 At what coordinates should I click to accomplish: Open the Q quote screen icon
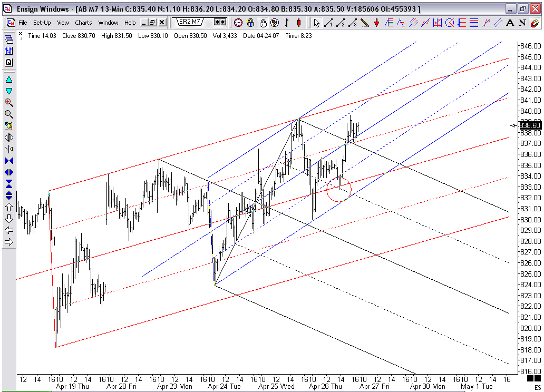[x=9, y=63]
